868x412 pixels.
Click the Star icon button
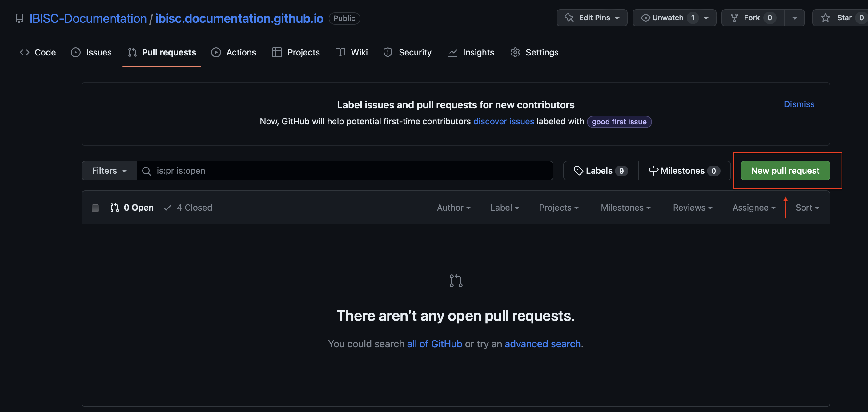point(825,18)
